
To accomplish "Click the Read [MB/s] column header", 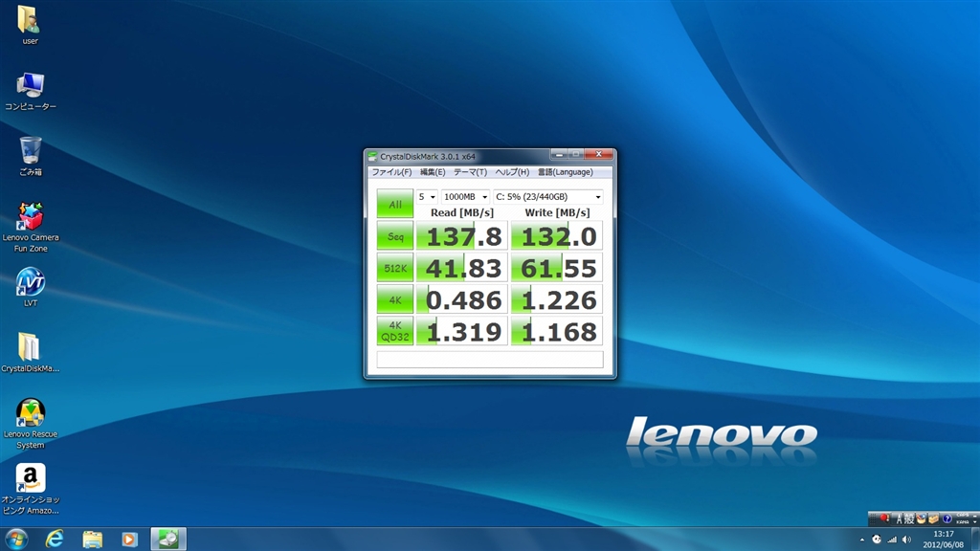I will (x=462, y=213).
